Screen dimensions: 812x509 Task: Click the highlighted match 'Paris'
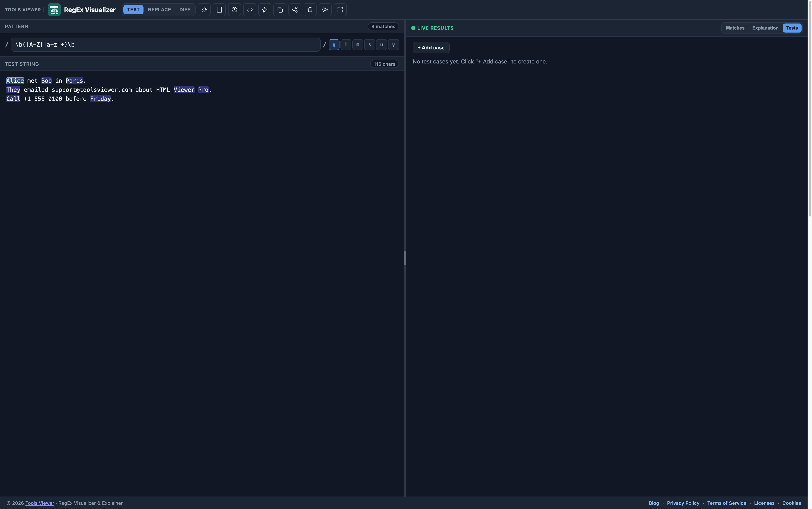tap(74, 81)
